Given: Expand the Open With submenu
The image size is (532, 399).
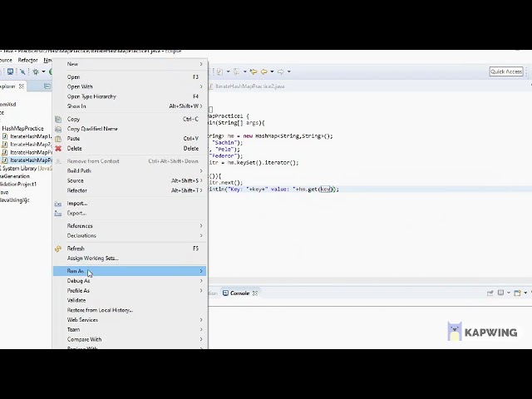Looking at the screenshot, I should pos(130,86).
